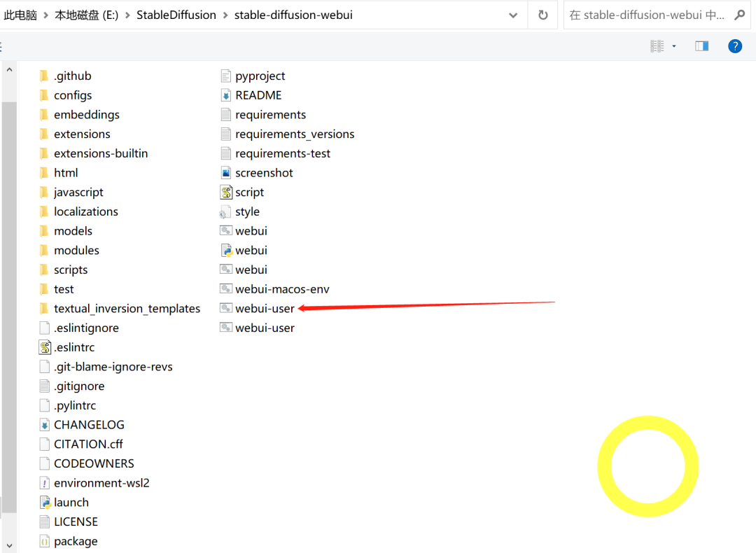This screenshot has height=553, width=756.
Task: Select the localizations folder name
Action: 86,211
